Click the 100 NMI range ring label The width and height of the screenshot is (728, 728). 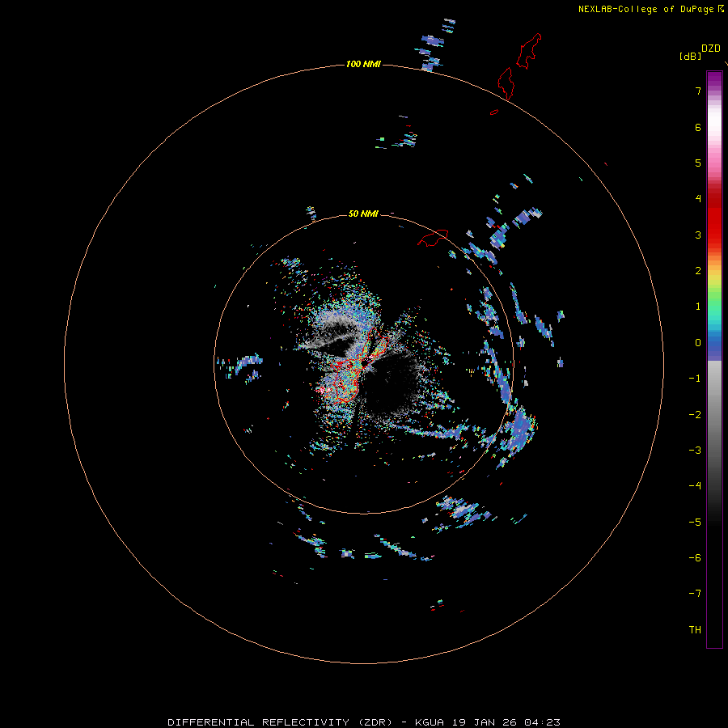tap(363, 64)
